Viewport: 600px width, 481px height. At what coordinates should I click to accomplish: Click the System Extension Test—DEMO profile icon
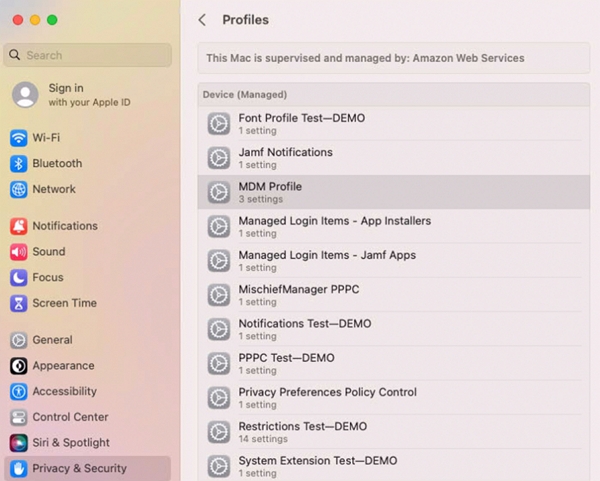click(219, 466)
